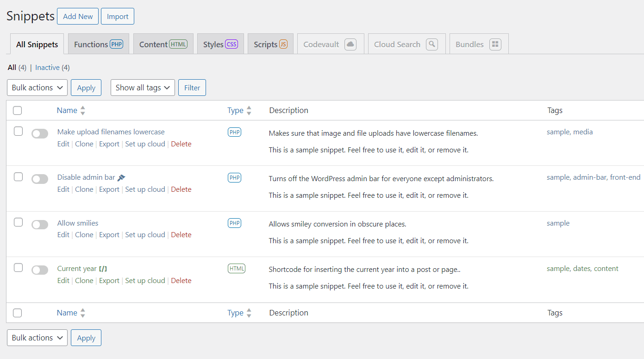
Task: Click the magnifier icon on Cloud Search tab
Action: (x=431, y=44)
